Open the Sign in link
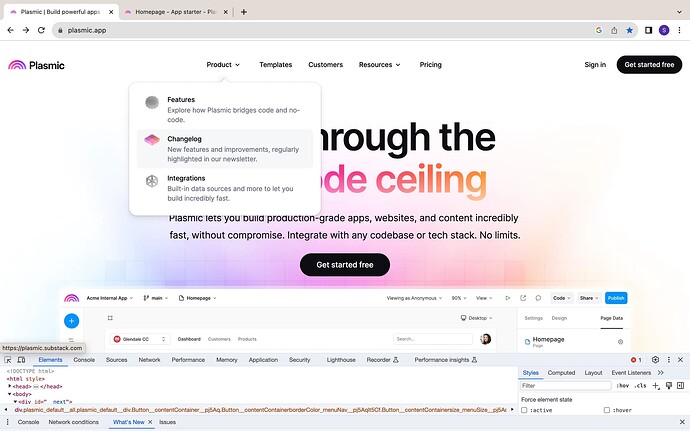690x431 pixels. (595, 65)
